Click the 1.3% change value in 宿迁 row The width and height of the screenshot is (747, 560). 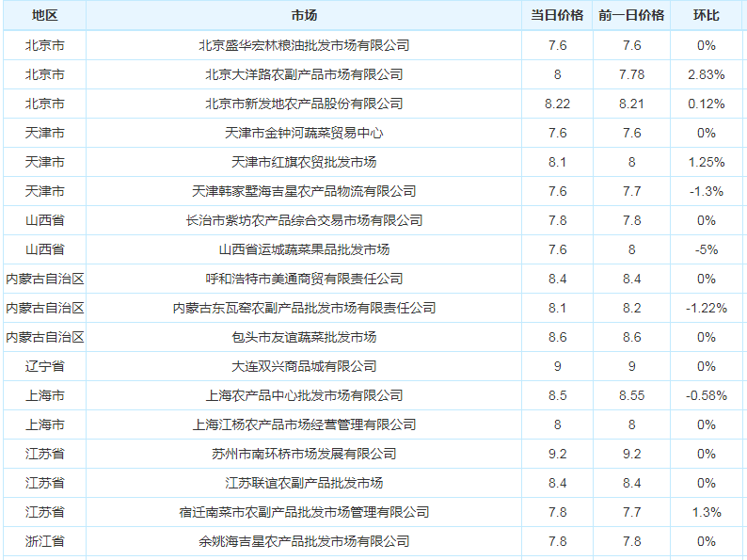[x=707, y=512]
